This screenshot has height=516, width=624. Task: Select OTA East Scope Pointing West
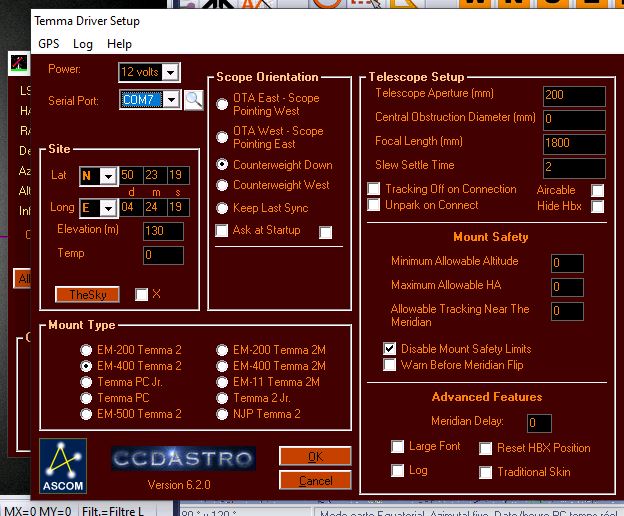pyautogui.click(x=222, y=104)
